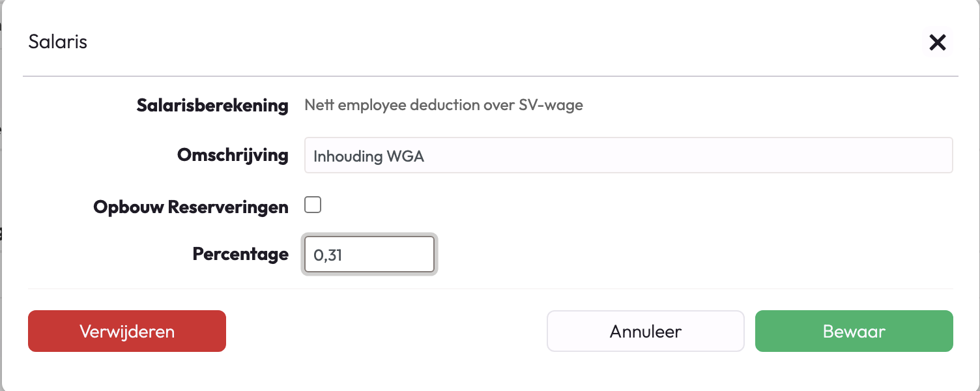
Task: Click the divider line above the buttons
Action: tap(490, 288)
